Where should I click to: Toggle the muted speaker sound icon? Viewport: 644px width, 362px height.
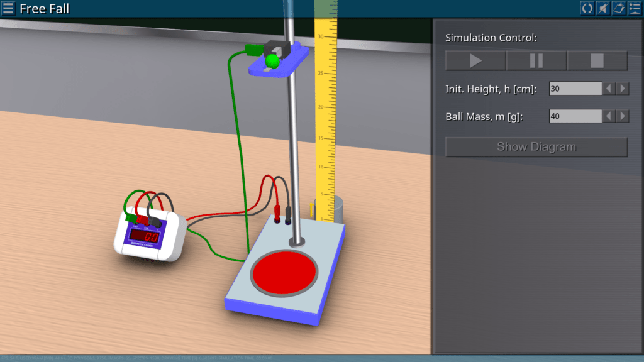click(602, 8)
